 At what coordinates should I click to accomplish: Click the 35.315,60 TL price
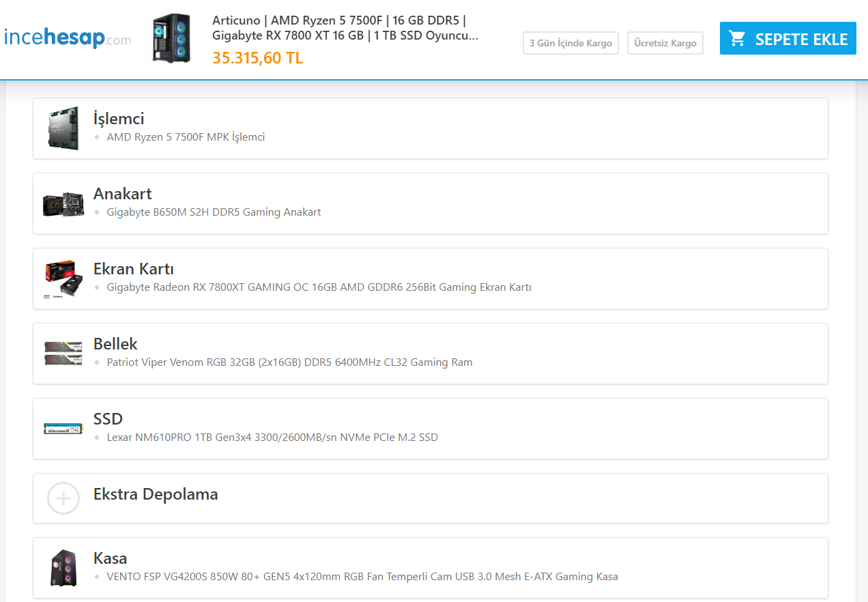[x=257, y=58]
